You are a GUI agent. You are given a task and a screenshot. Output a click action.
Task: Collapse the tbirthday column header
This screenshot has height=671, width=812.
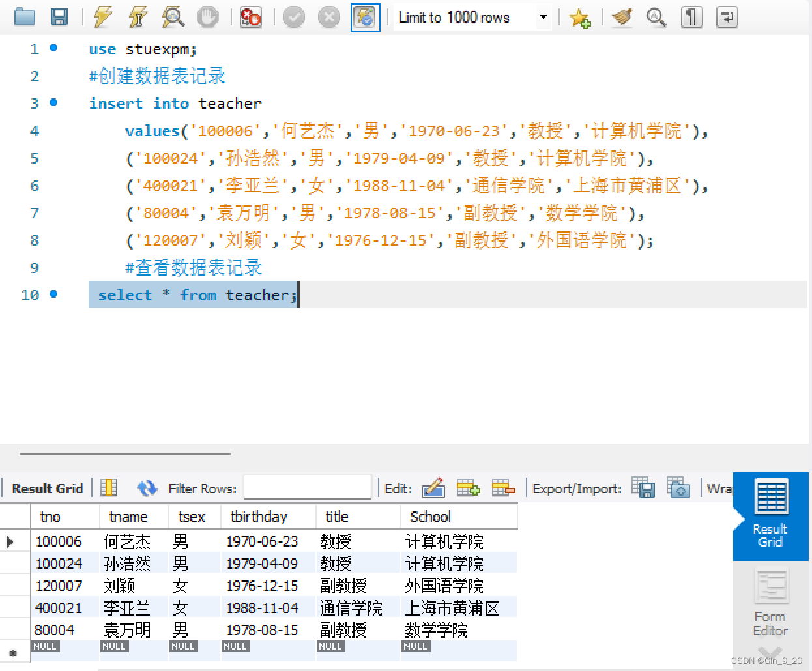pyautogui.click(x=268, y=516)
